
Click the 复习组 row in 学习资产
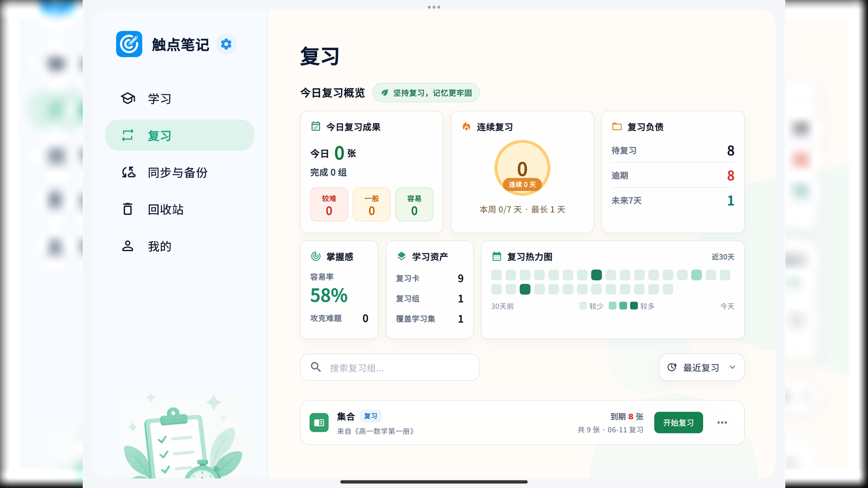430,299
